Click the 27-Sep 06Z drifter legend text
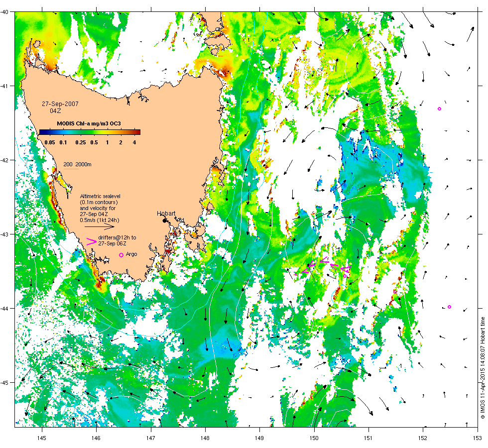 (113, 243)
